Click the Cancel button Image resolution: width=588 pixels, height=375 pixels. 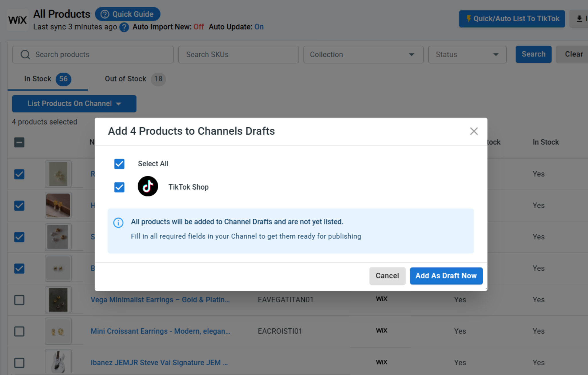[387, 276]
